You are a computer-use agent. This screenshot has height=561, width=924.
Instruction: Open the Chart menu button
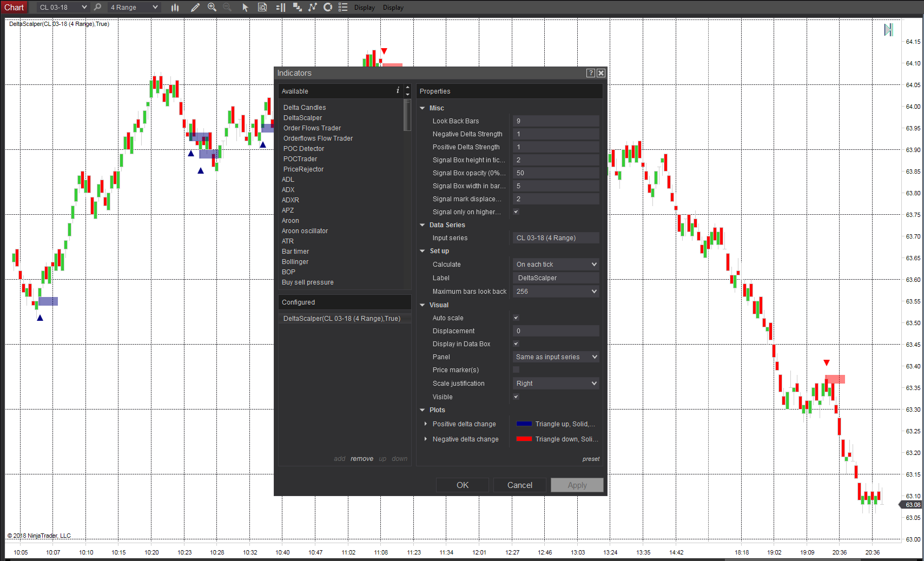coord(14,7)
